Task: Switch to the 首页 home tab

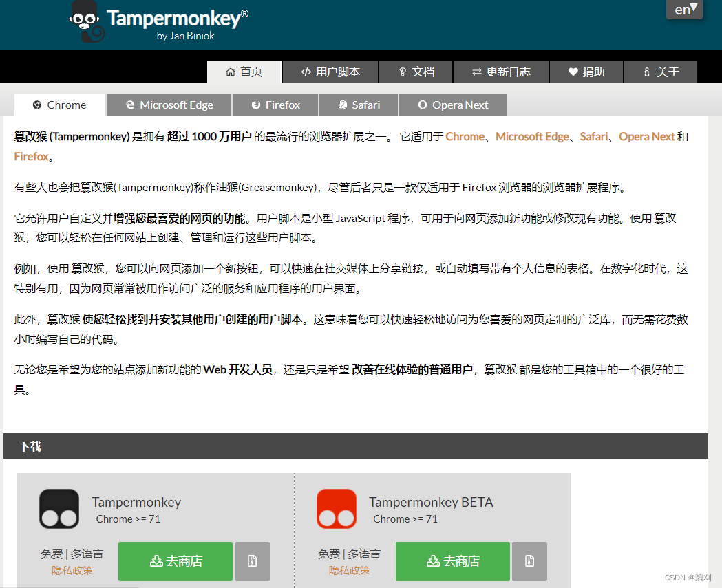Action: click(244, 72)
